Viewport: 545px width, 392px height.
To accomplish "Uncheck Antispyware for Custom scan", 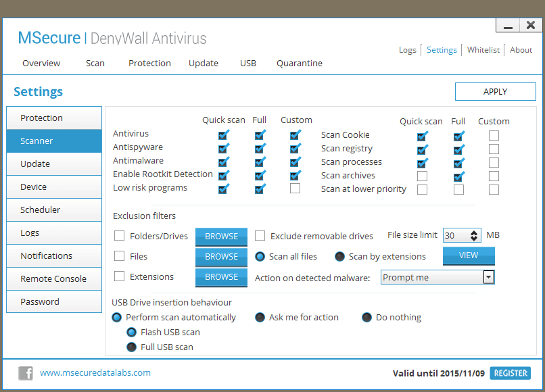I will click(x=295, y=148).
